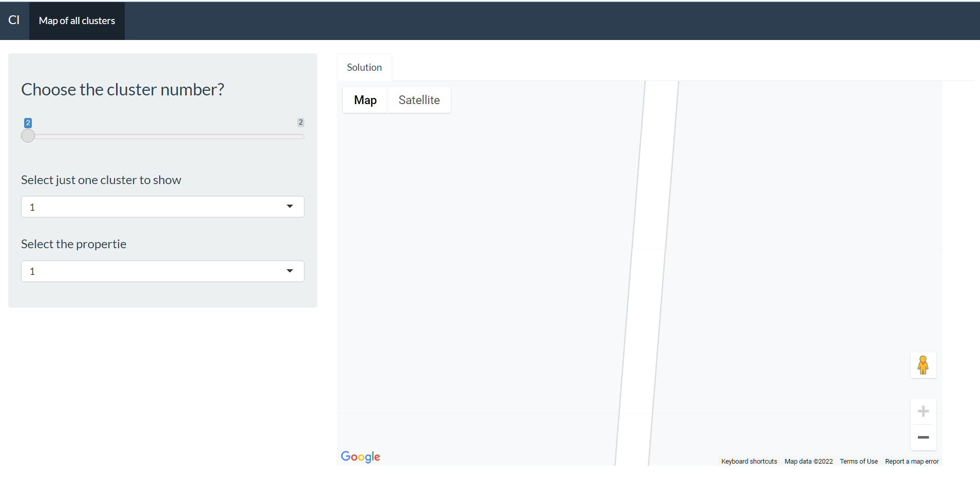Zoom out the map with minus button
This screenshot has height=499, width=980.
(923, 437)
